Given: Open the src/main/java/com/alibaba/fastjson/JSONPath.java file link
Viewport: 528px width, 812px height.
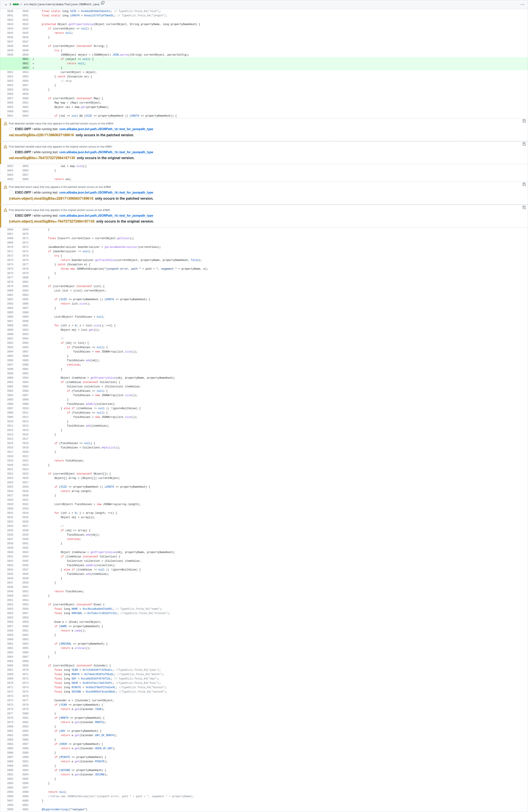Looking at the screenshot, I should (x=61, y=4).
